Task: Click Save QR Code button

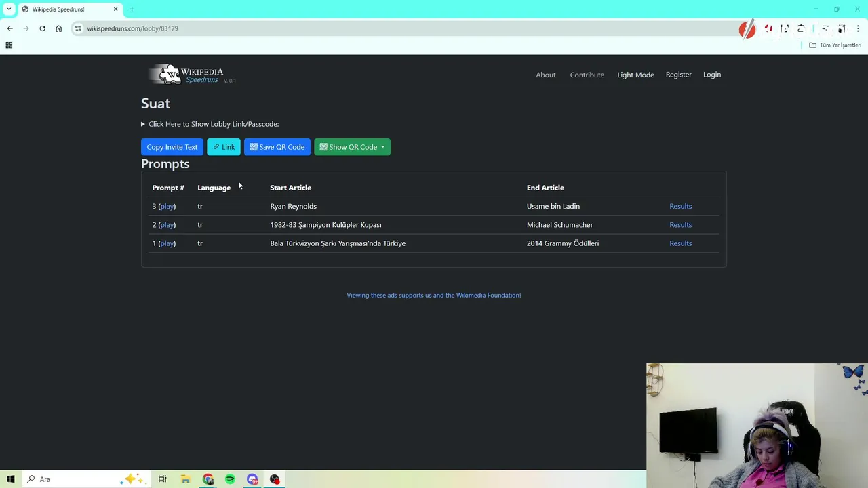Action: 277,147
